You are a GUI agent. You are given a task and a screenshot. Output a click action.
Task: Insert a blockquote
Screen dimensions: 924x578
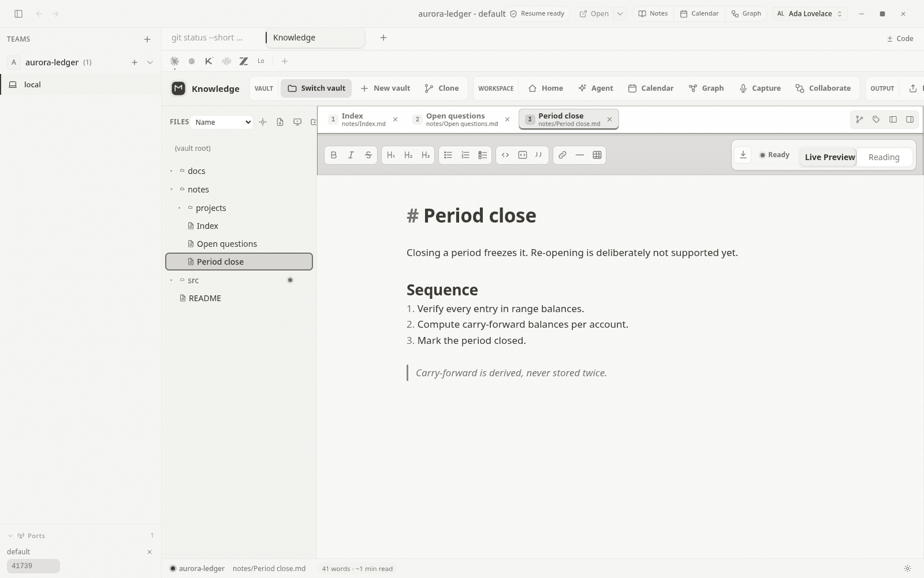(x=539, y=155)
